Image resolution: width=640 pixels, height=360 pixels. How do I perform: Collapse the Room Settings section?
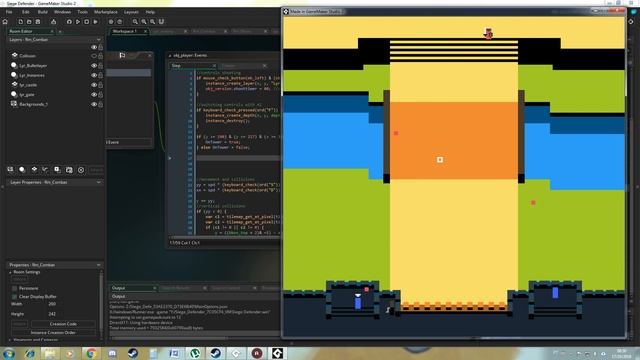[x=10, y=272]
